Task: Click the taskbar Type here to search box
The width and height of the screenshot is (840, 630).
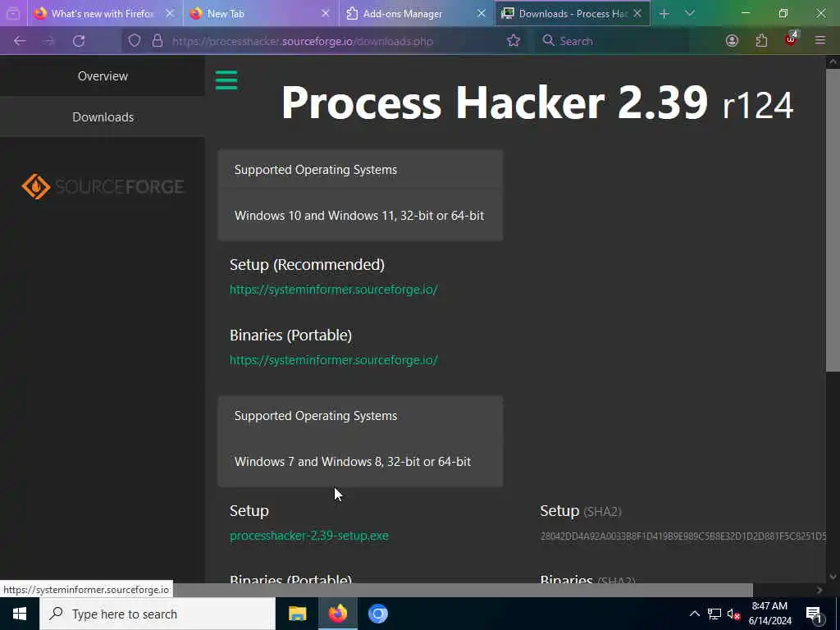Action: point(157,614)
